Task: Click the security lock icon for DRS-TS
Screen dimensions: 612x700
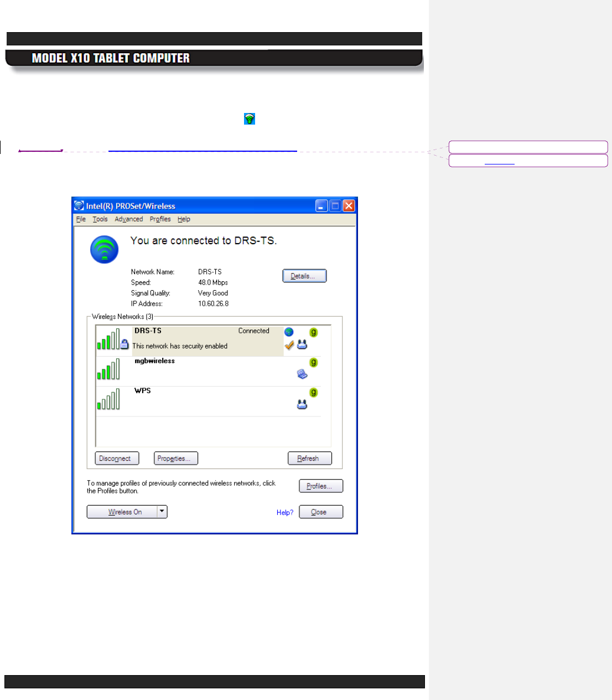Action: coord(125,344)
